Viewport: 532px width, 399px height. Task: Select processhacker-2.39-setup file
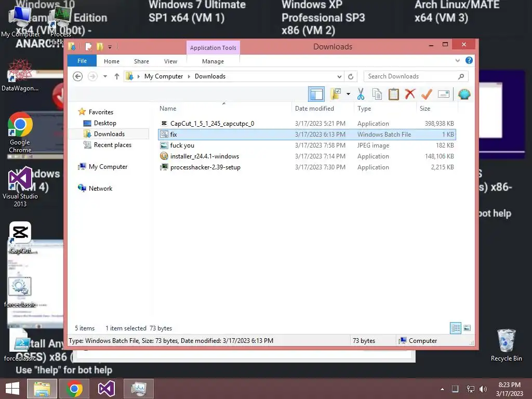click(307, 167)
